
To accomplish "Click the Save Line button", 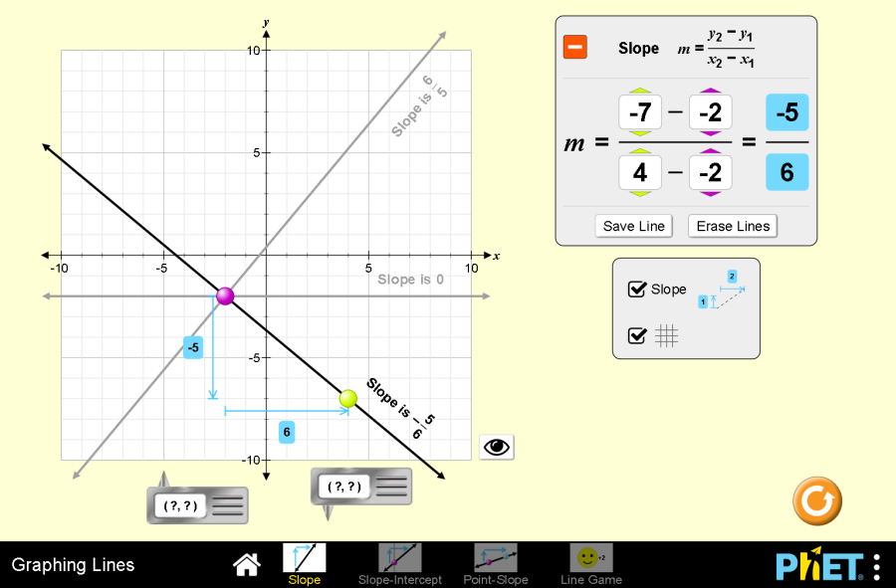I will (x=634, y=226).
